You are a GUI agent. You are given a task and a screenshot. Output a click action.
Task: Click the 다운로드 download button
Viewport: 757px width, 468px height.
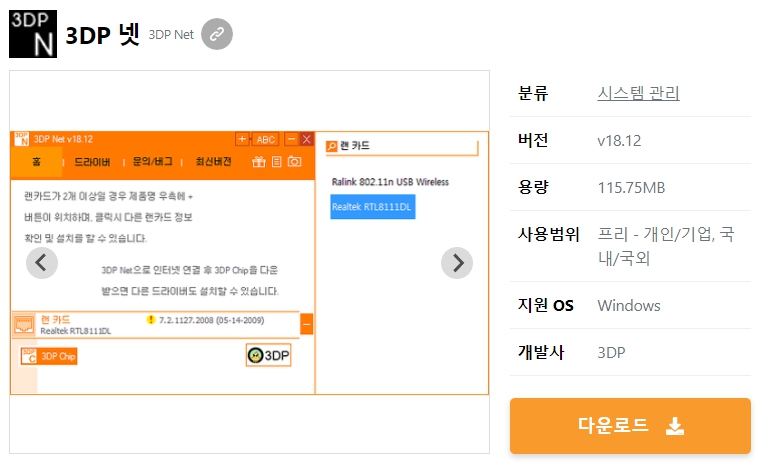[630, 426]
